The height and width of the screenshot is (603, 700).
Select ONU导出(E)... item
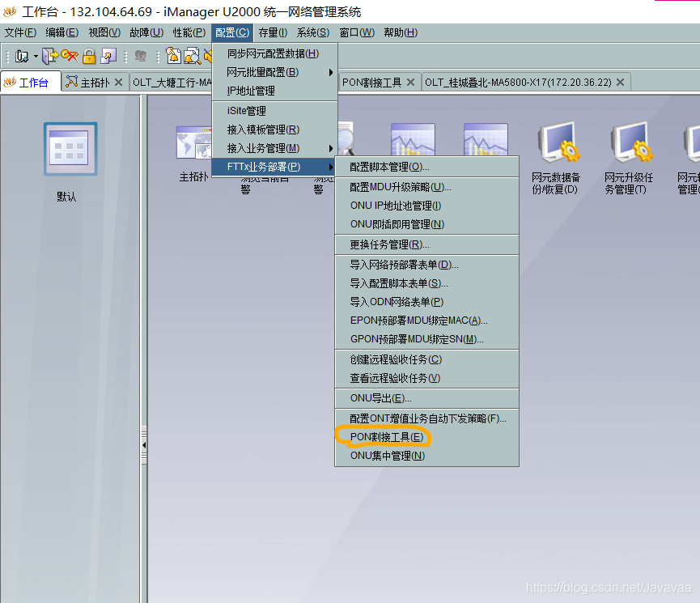coord(426,398)
